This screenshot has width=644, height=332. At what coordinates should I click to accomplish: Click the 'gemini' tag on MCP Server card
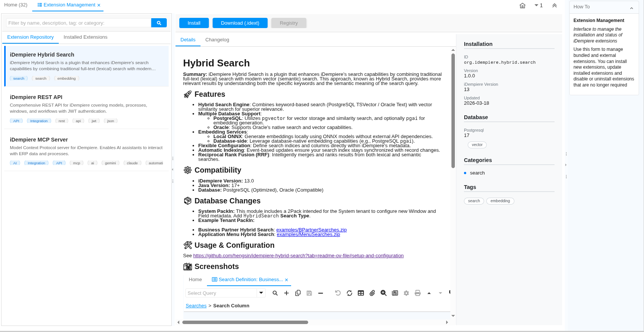click(110, 163)
